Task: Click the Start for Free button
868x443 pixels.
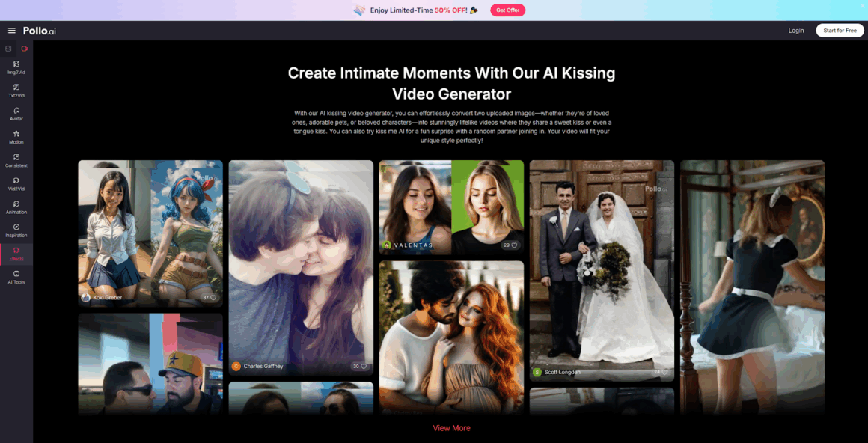Action: [x=840, y=31]
